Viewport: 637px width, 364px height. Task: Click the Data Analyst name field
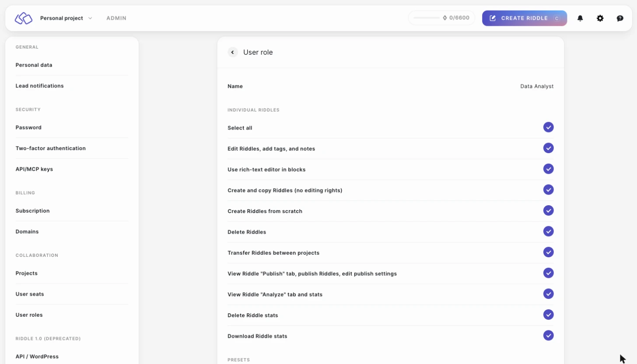click(537, 86)
